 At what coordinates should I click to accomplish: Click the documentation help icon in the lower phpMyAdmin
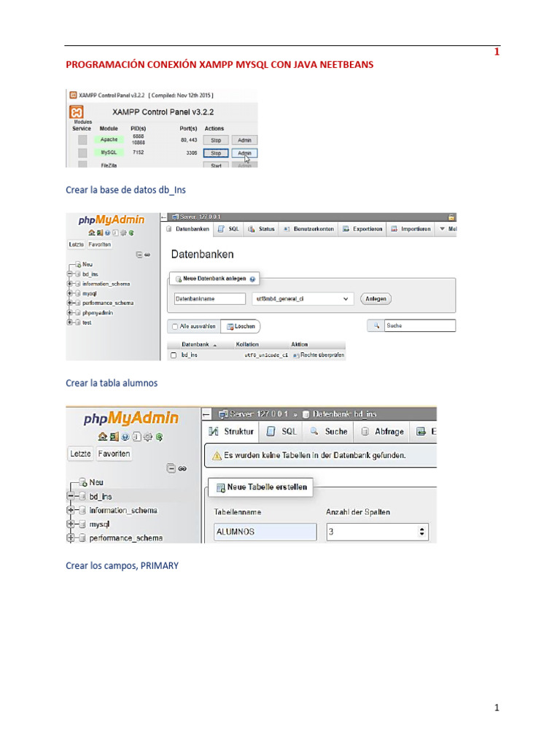125,436
